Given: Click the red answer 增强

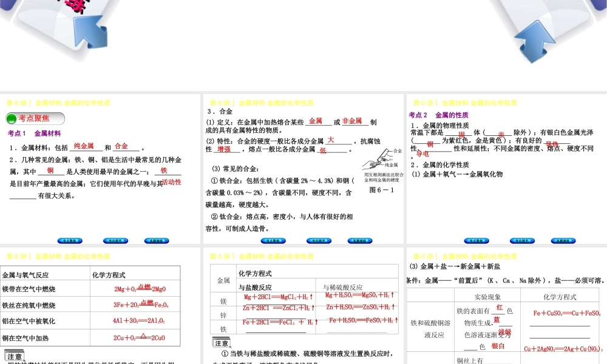Looking at the screenshot, I should pyautogui.click(x=224, y=149).
